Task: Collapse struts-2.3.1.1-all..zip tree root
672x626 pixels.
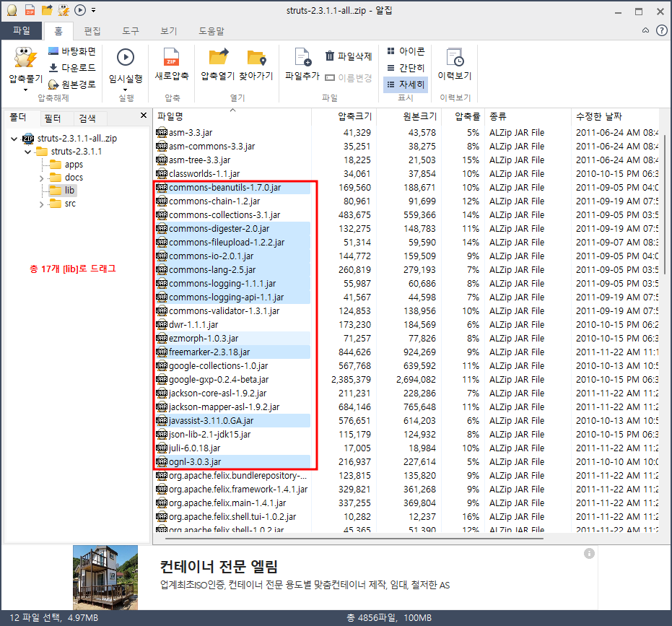Action: 14,139
